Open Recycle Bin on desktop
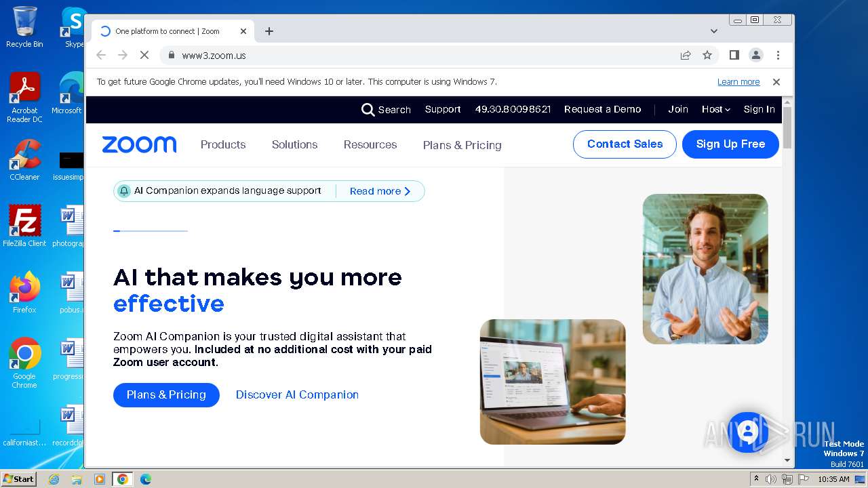 [x=24, y=27]
